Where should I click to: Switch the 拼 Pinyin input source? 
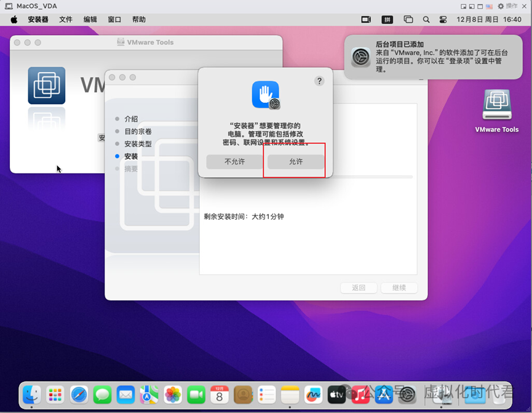coord(387,20)
